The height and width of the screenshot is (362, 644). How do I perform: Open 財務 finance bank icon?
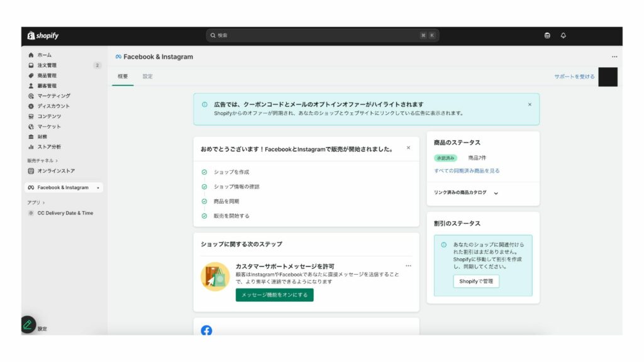[31, 136]
